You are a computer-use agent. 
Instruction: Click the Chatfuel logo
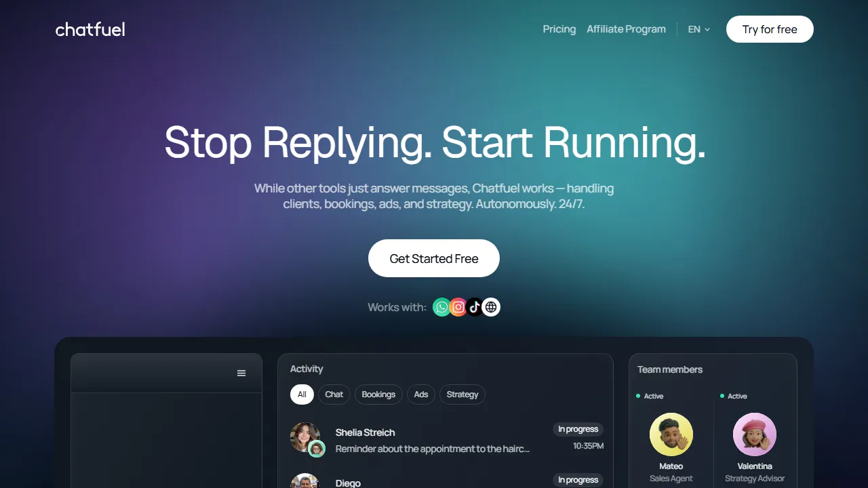[90, 29]
